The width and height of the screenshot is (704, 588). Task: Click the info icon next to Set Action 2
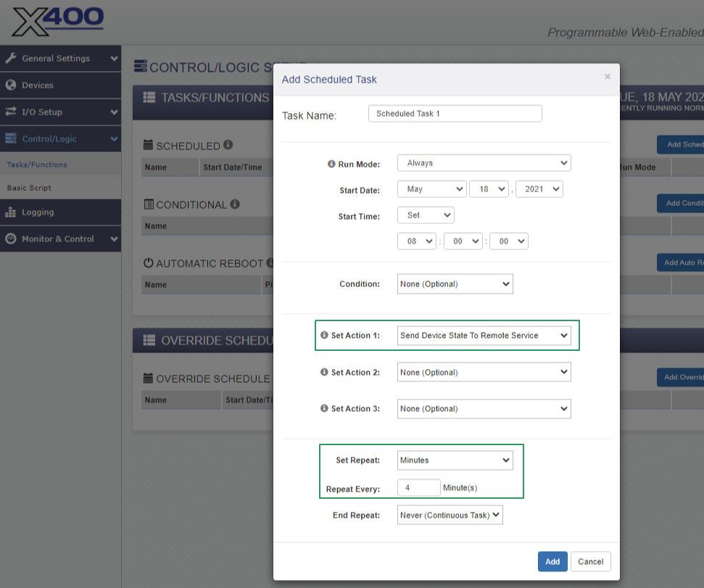pyautogui.click(x=324, y=372)
